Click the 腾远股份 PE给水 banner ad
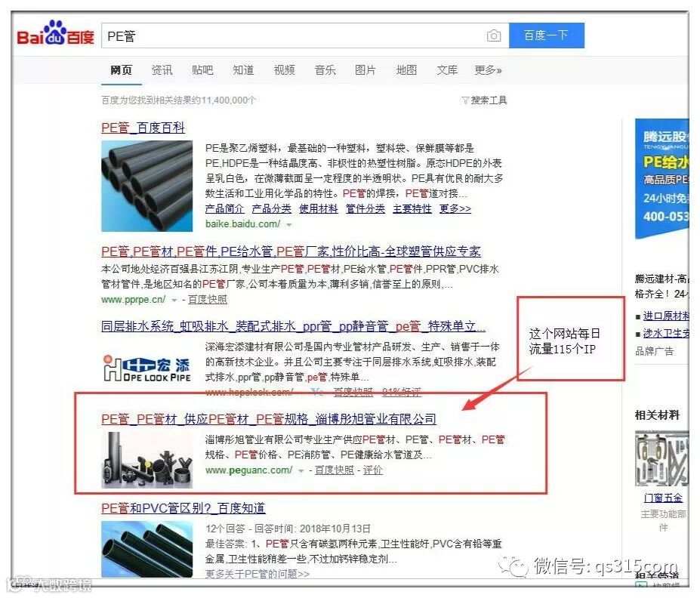700x598 pixels. pyautogui.click(x=662, y=178)
